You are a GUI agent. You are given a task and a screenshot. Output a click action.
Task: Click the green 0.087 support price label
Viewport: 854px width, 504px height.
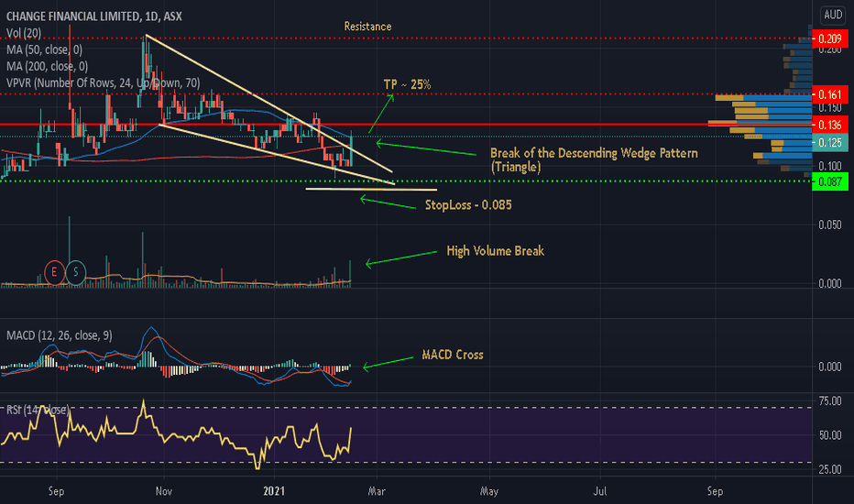click(x=830, y=181)
